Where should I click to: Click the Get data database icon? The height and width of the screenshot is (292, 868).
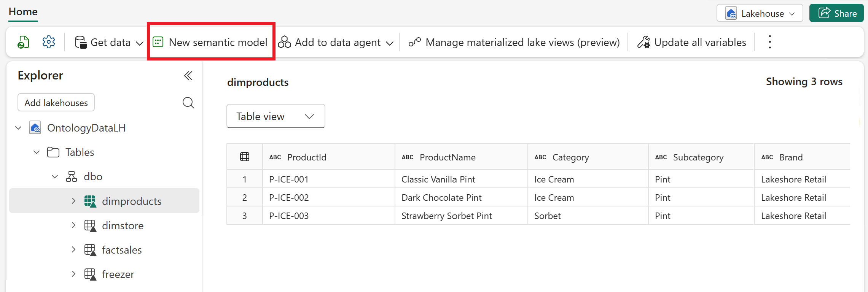click(x=81, y=42)
